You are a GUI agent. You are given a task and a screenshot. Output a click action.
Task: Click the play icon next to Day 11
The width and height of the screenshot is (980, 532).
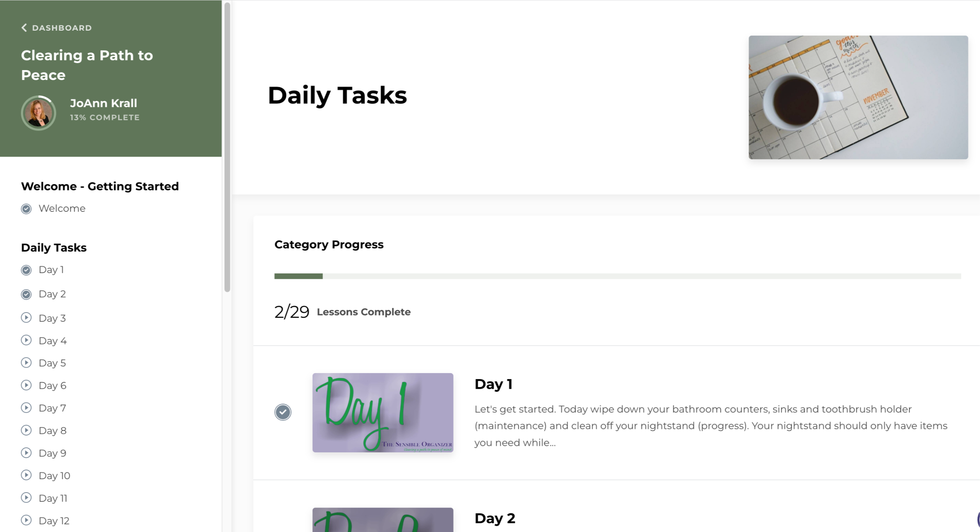click(26, 498)
